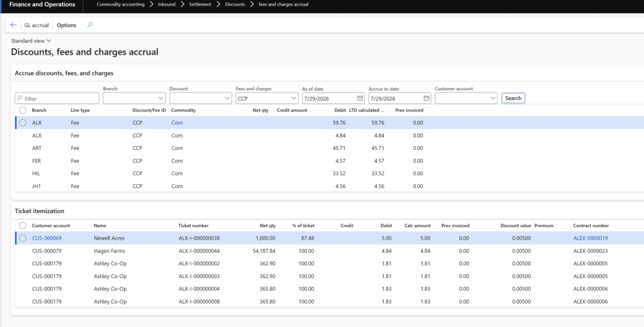Viewport: 644px width, 327px height.
Task: Click the Credit amount column header
Action: 292,110
